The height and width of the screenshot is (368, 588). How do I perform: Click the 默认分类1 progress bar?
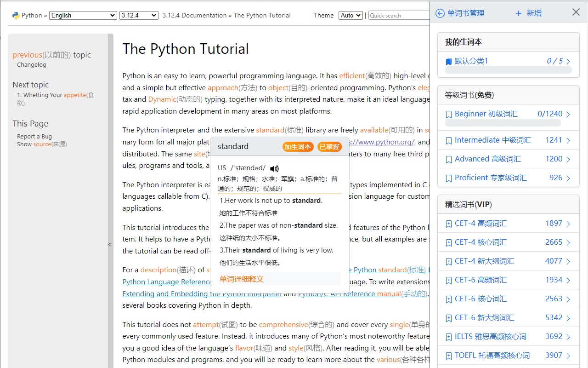(509, 70)
